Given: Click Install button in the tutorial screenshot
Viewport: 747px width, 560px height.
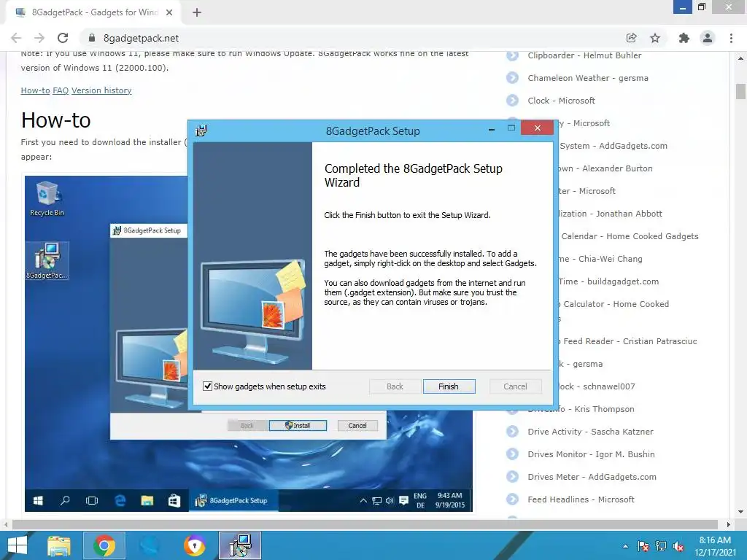Looking at the screenshot, I should point(298,425).
